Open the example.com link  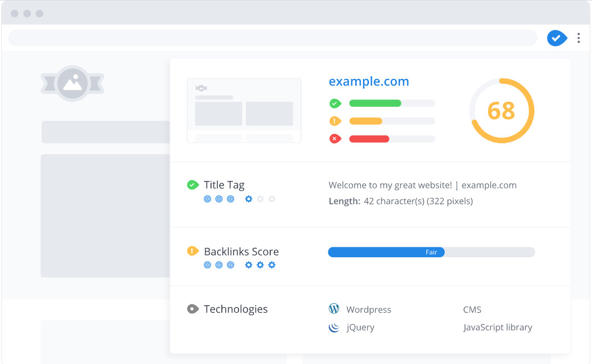point(369,81)
